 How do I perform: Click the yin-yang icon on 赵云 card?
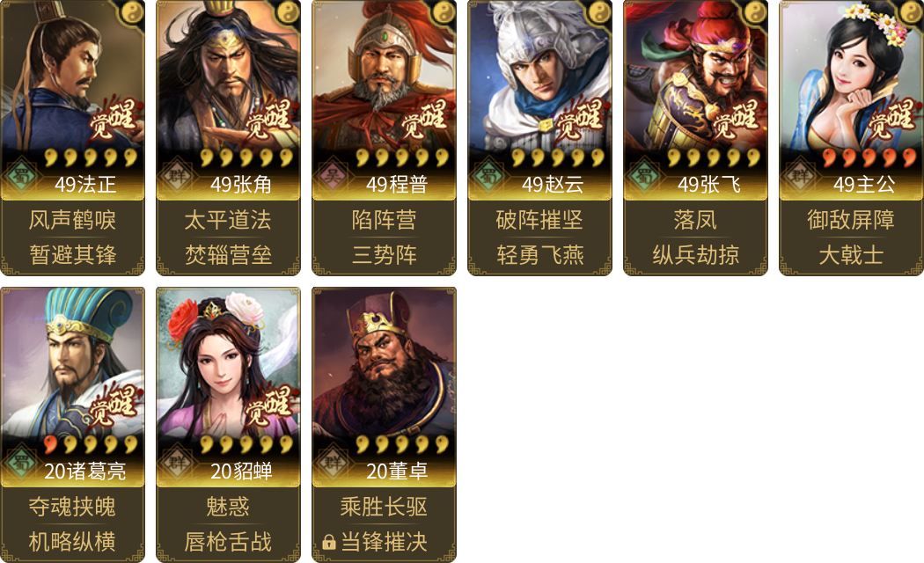pyautogui.click(x=600, y=11)
